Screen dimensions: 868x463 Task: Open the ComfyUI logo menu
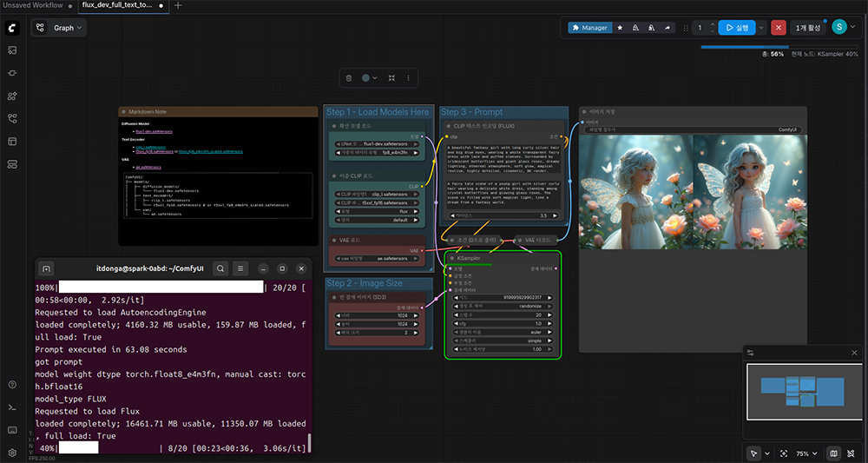(12, 28)
